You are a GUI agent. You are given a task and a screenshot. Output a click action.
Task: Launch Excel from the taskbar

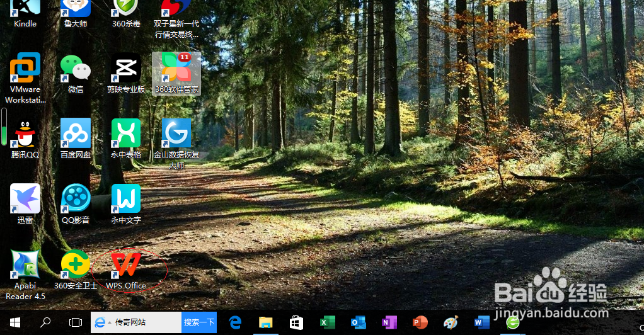coord(327,322)
